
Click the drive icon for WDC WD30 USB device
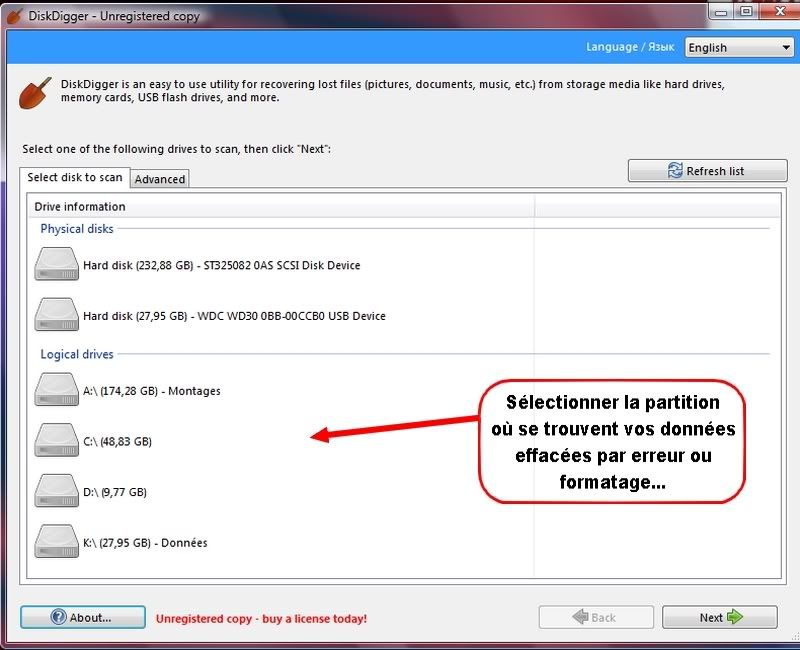point(57,315)
